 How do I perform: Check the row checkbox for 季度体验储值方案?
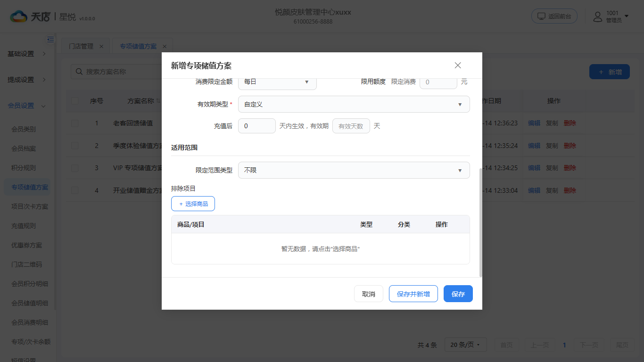(x=75, y=146)
